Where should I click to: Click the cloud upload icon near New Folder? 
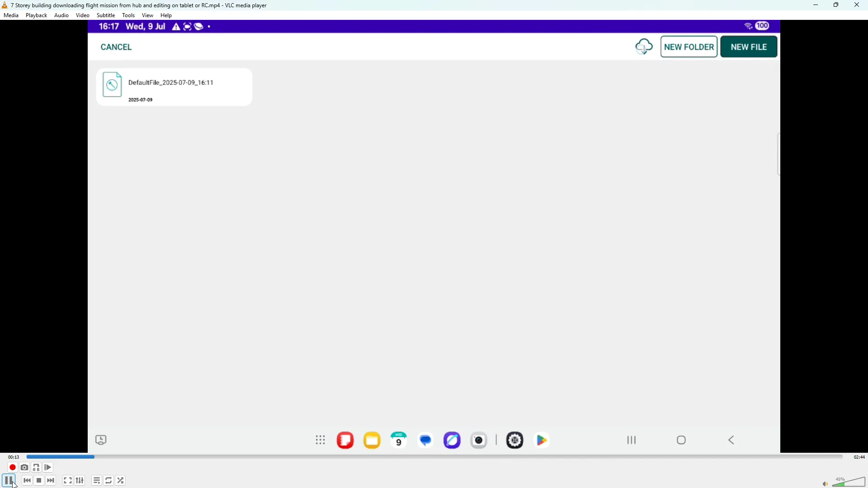click(x=644, y=47)
